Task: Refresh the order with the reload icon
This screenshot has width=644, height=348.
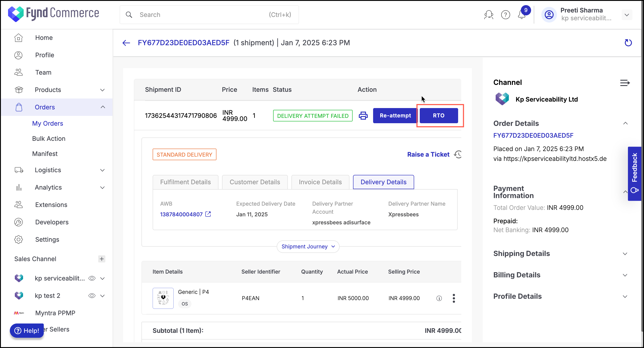Action: (628, 43)
